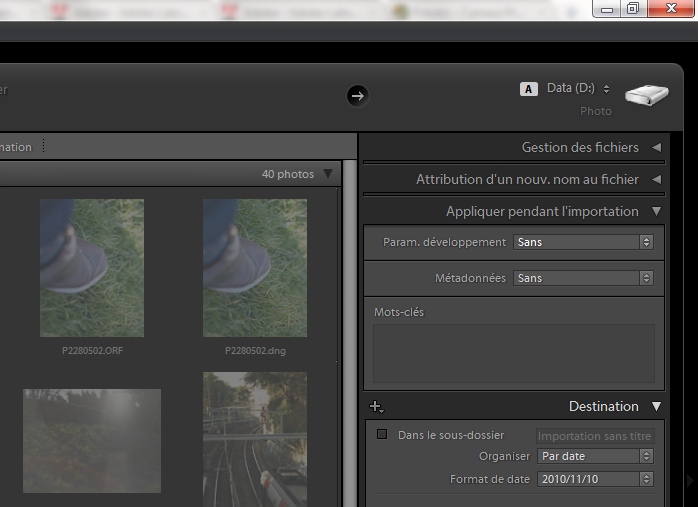This screenshot has width=698, height=507.
Task: Click inside the Mots-clés text box
Action: click(514, 353)
